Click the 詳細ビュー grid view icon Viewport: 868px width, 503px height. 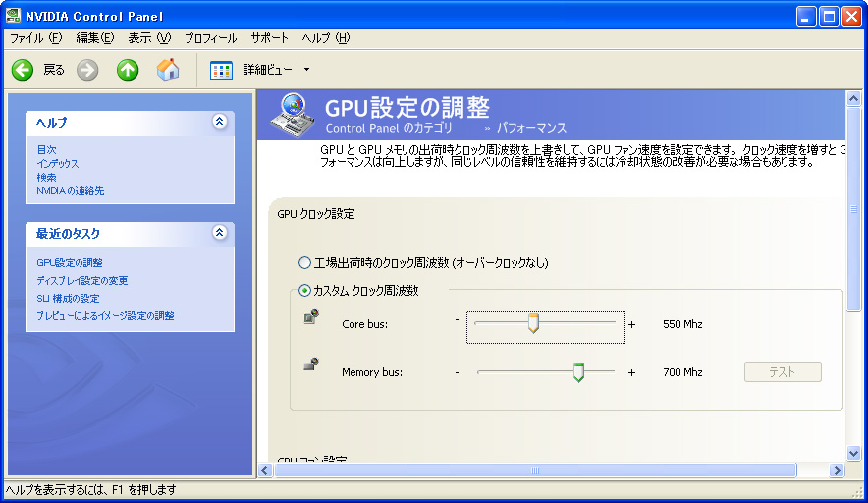pyautogui.click(x=221, y=70)
